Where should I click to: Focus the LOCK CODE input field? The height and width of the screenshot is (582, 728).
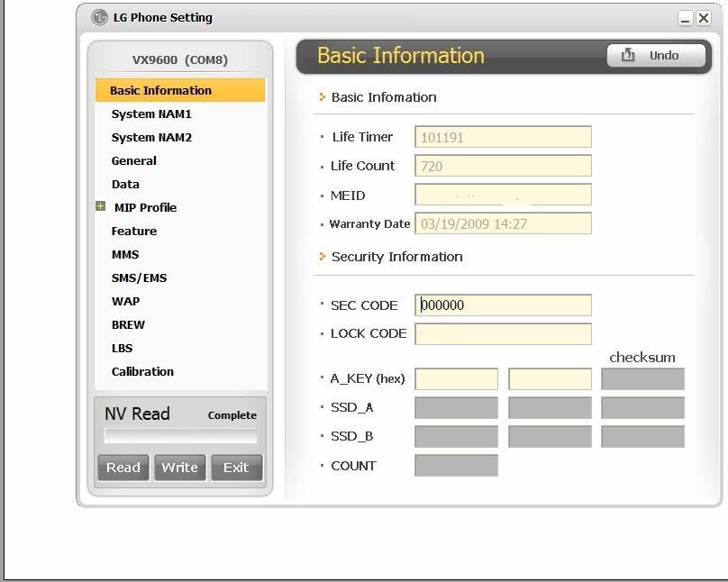click(x=503, y=333)
